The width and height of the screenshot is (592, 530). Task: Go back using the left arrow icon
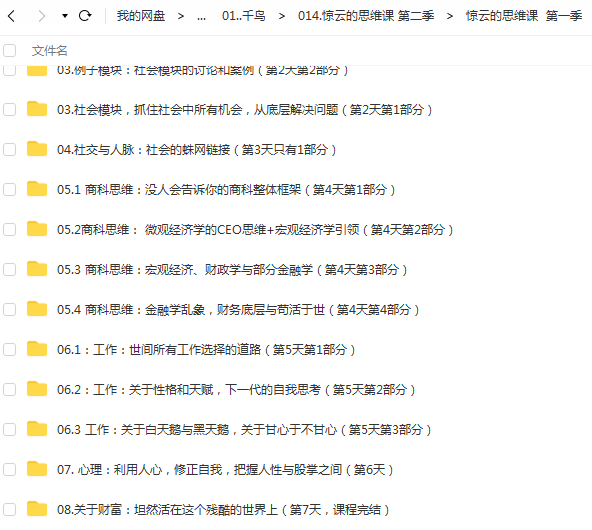tap(12, 16)
